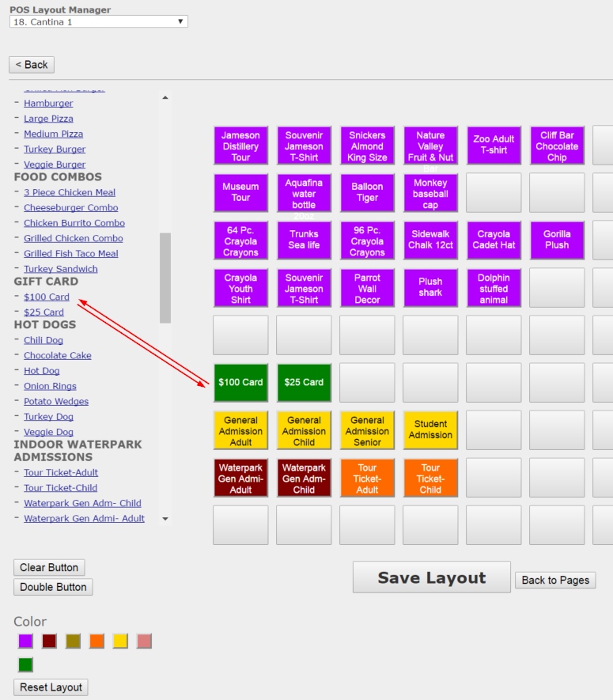The height and width of the screenshot is (700, 613).
Task: Click the Waterpark Gen Adm- Child grid button
Action: (304, 478)
